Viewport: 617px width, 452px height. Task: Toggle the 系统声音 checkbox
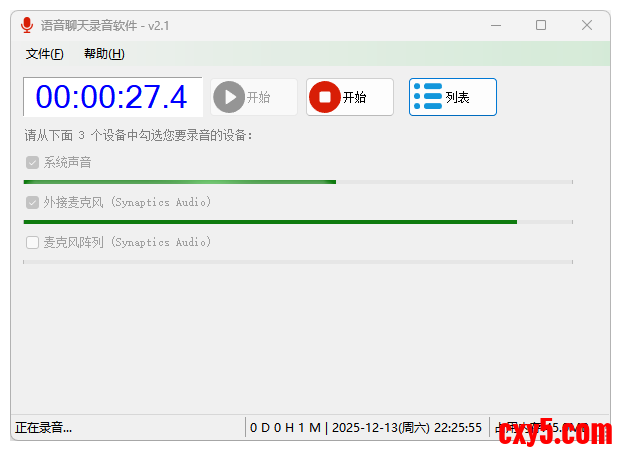32,162
